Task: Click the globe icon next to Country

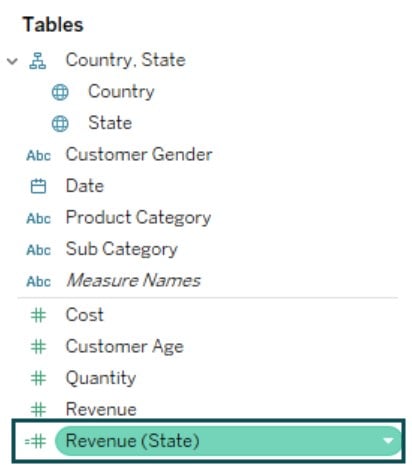Action: 60,92
